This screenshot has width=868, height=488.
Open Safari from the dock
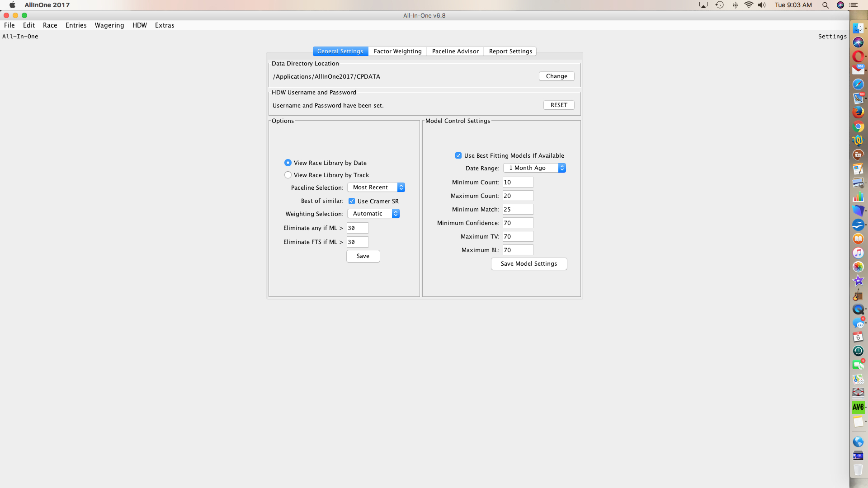click(858, 84)
